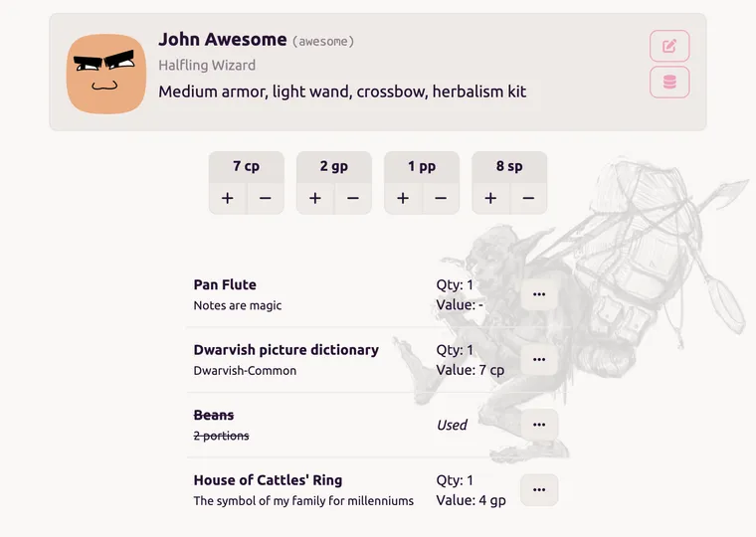
Task: Click the struck-through Beans item
Action: click(214, 415)
